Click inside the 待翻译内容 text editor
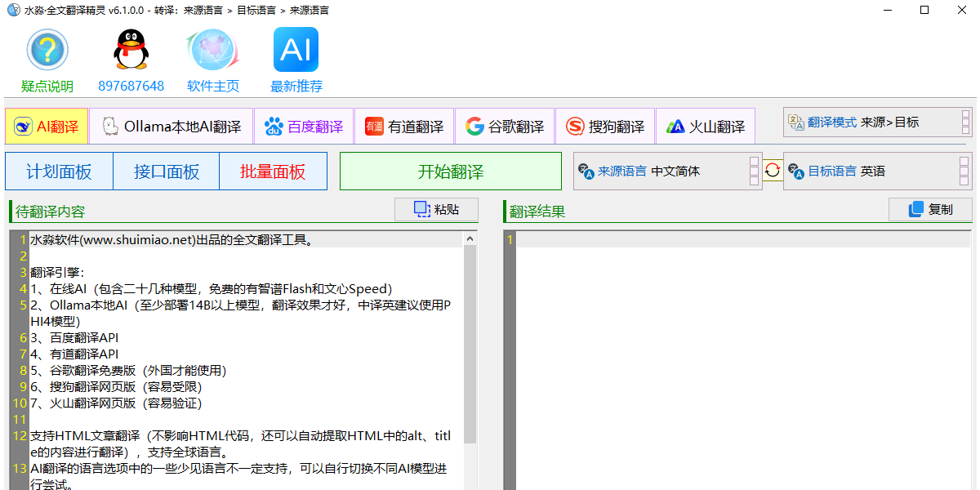The height and width of the screenshot is (490, 980). tap(245, 361)
